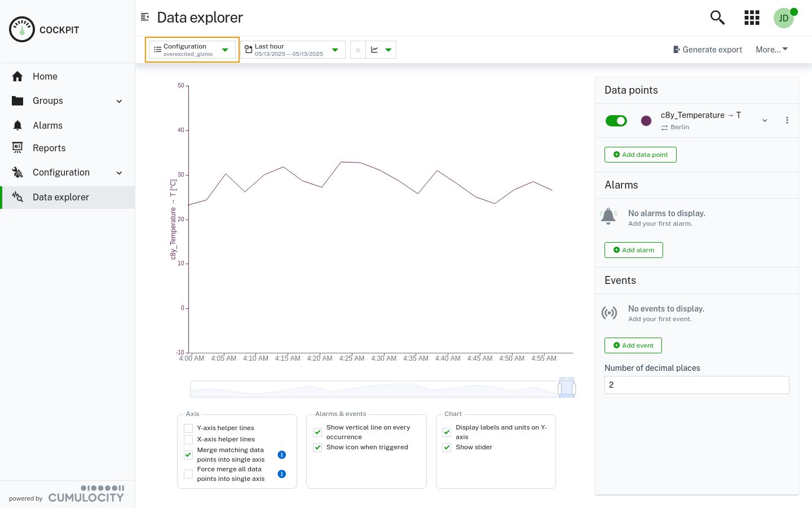Click the realtime status dot button
The width and height of the screenshot is (812, 508).
pos(358,50)
